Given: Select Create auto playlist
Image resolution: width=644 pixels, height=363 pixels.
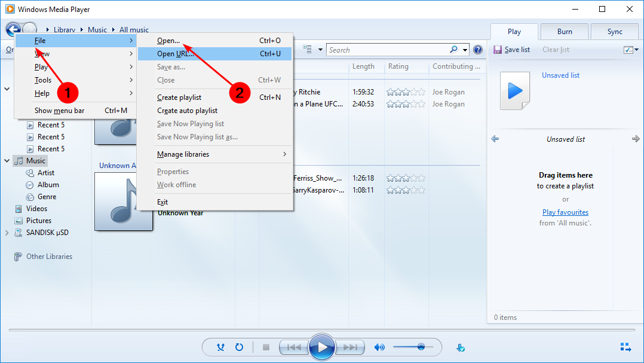Looking at the screenshot, I should coord(215,110).
